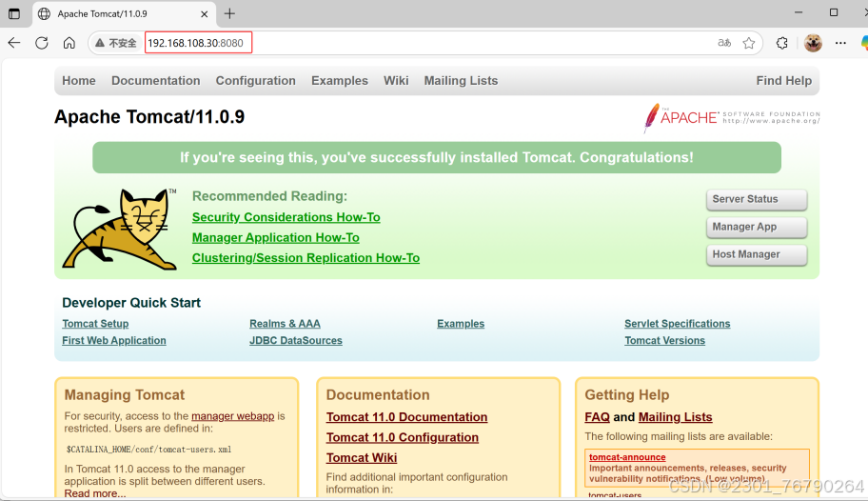868x501 pixels.
Task: Select the $CATALINA_HOME/conf/tomcat-users.xml path text
Action: click(x=148, y=450)
